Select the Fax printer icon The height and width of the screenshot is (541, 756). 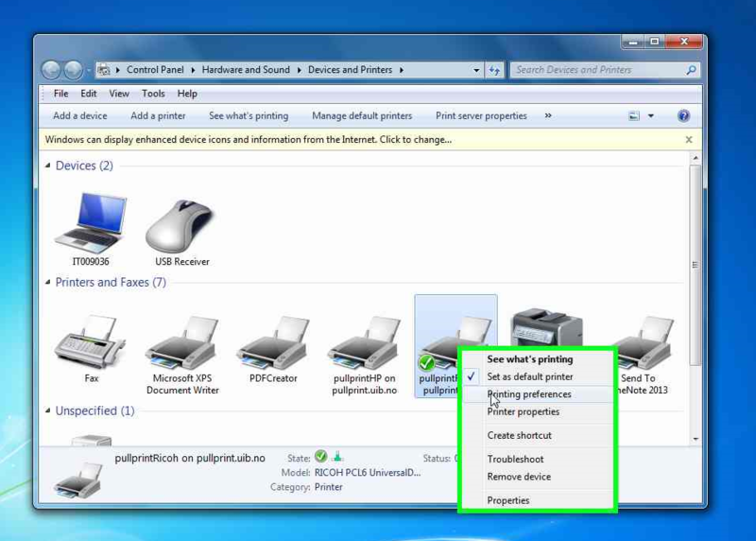pos(90,341)
